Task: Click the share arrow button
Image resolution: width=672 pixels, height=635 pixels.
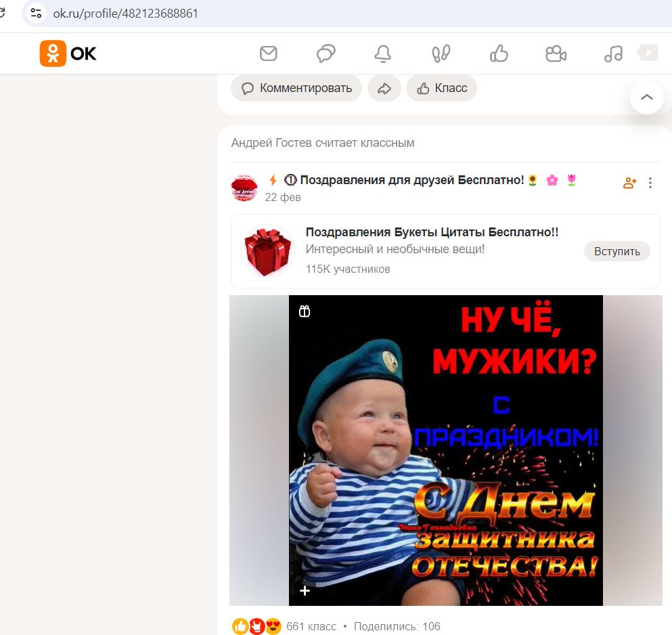Action: (x=384, y=88)
